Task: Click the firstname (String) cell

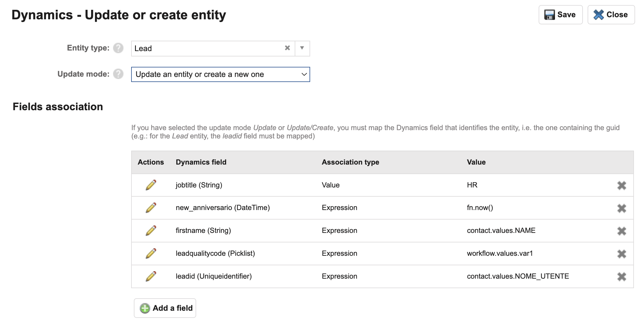Action: pos(203,231)
